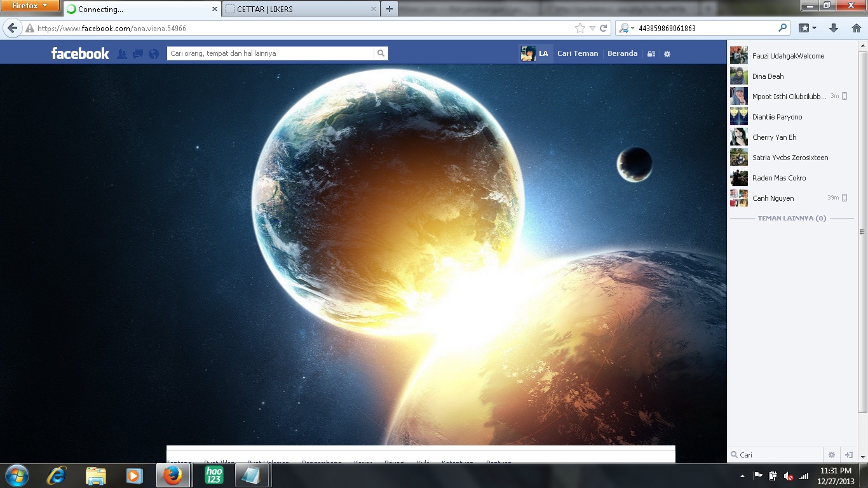Open Windows Explorer from the taskbar
The width and height of the screenshot is (868, 488).
[x=96, y=475]
